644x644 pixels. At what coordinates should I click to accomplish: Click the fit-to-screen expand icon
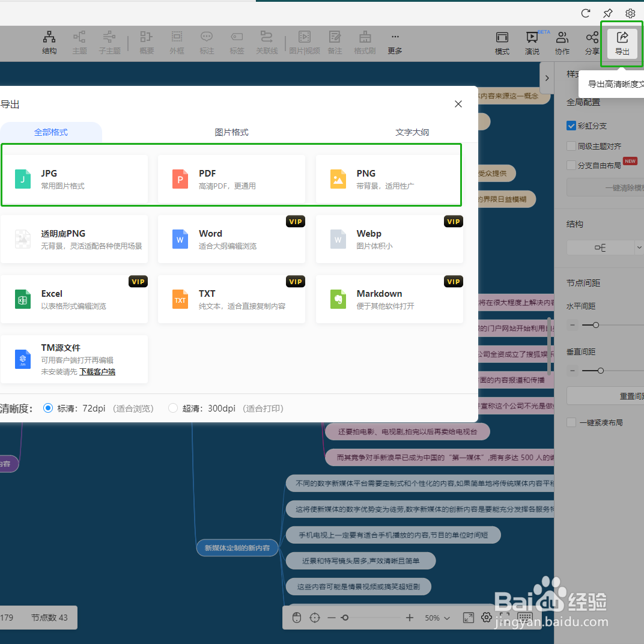tap(468, 618)
